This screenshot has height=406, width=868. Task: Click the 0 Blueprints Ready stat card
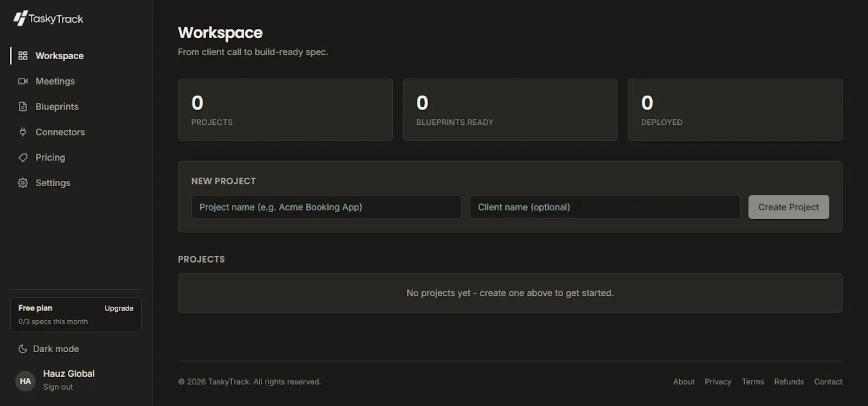coord(510,110)
